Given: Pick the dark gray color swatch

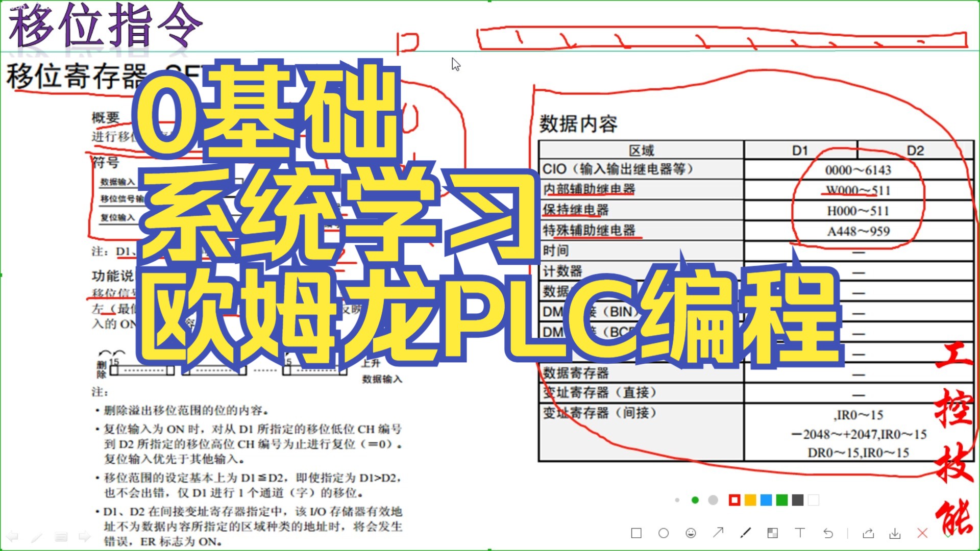Looking at the screenshot, I should point(798,500).
